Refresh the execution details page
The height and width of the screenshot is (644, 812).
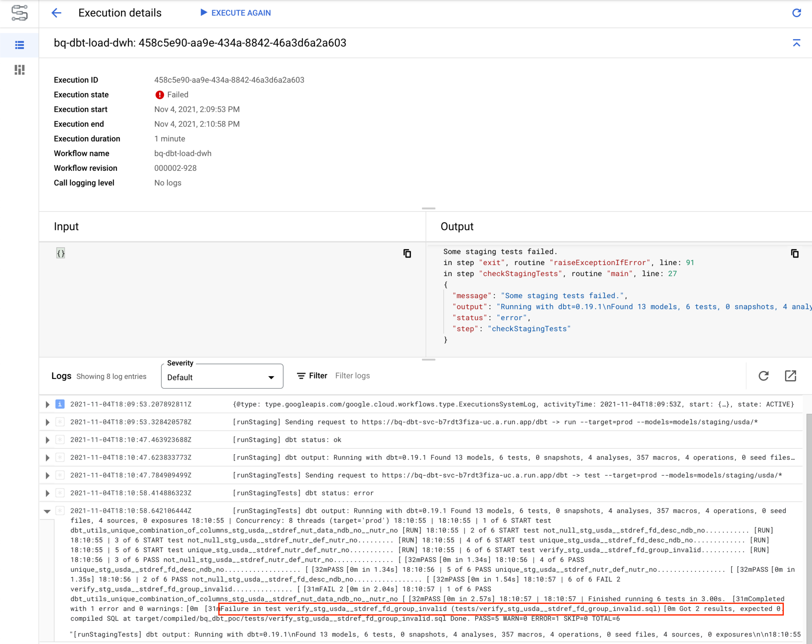point(797,13)
